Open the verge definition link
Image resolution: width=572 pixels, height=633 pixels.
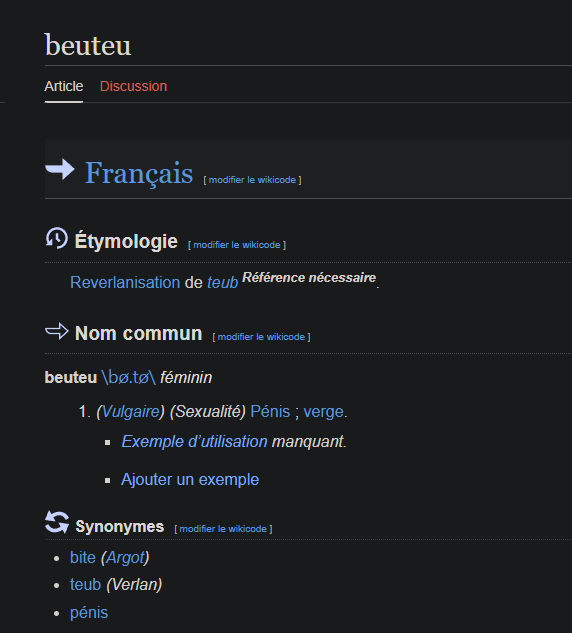pyautogui.click(x=324, y=411)
